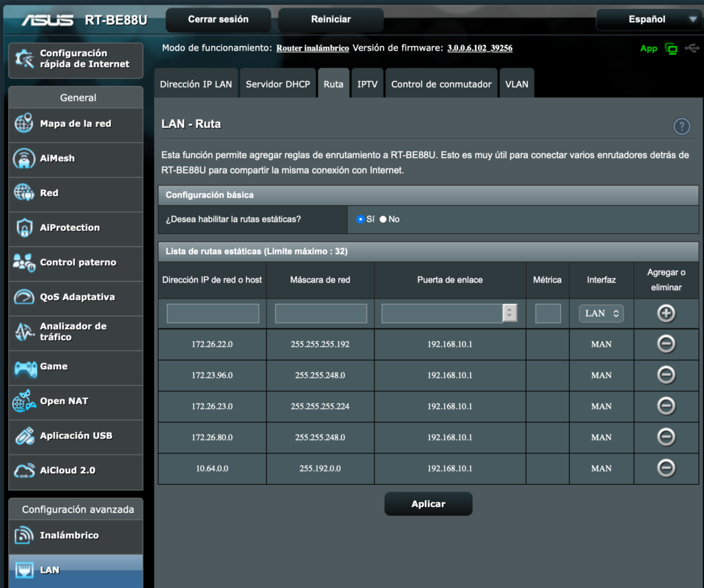Click the Reiniciar button

pyautogui.click(x=331, y=19)
